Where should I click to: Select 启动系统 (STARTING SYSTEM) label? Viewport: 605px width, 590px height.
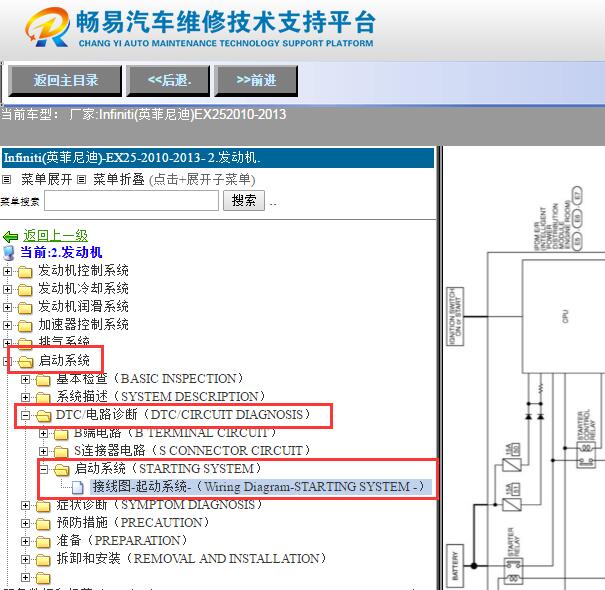[167, 469]
